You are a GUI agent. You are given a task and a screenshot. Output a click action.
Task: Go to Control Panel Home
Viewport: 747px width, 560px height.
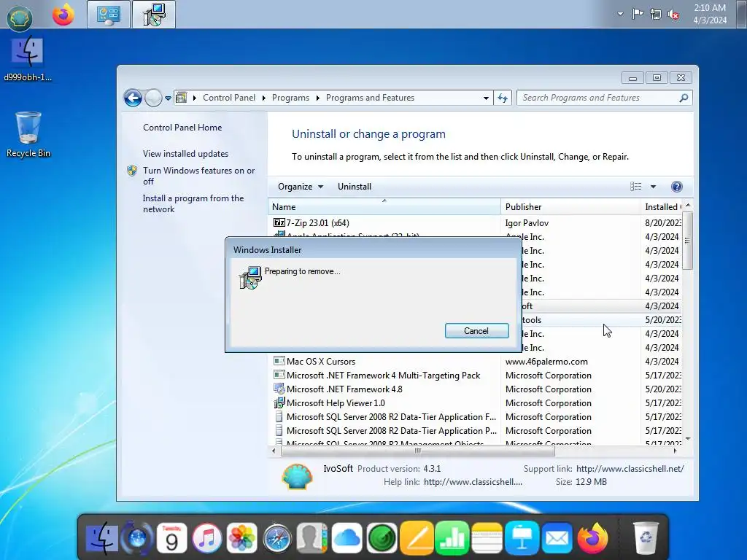[x=182, y=128]
